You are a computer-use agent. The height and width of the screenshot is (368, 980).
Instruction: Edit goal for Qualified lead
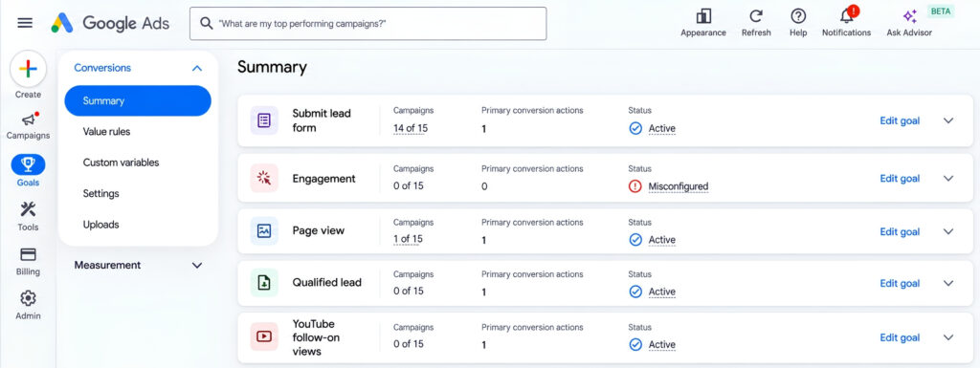pyautogui.click(x=900, y=283)
